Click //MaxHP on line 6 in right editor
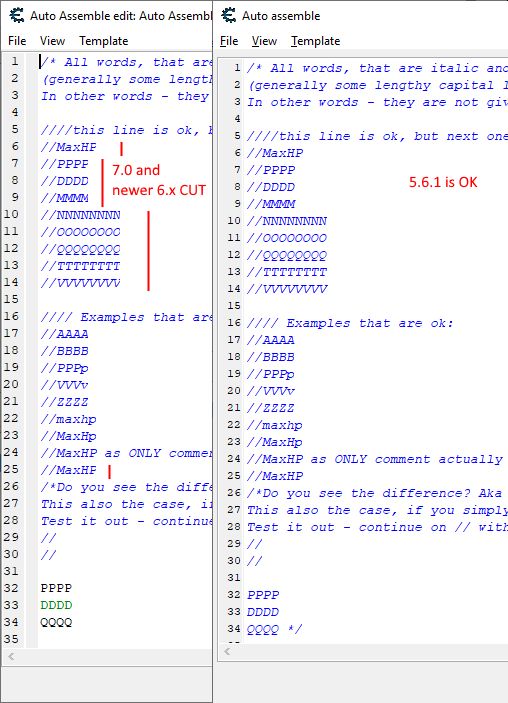Viewport: 508px width, 703px height. coord(275,153)
